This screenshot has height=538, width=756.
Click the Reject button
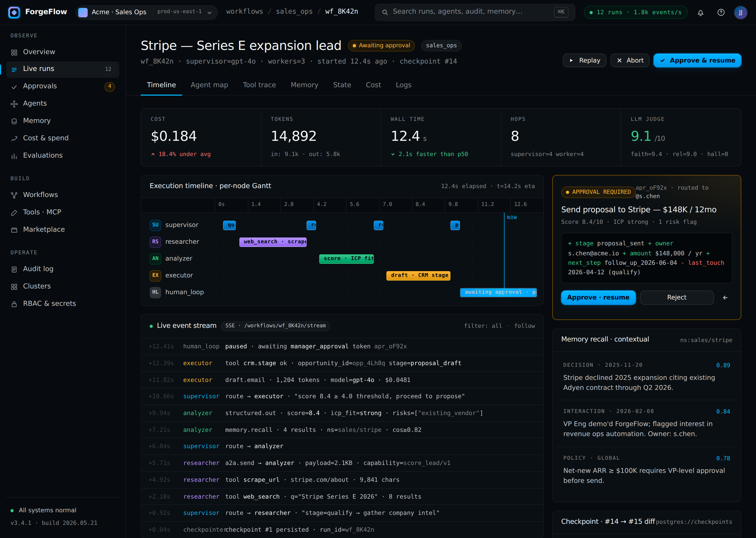point(676,297)
